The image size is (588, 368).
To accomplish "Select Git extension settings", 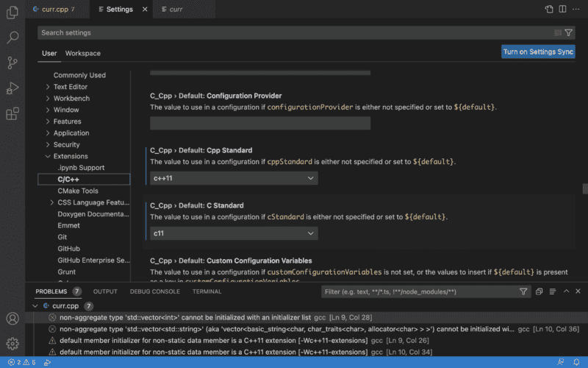I will click(62, 237).
